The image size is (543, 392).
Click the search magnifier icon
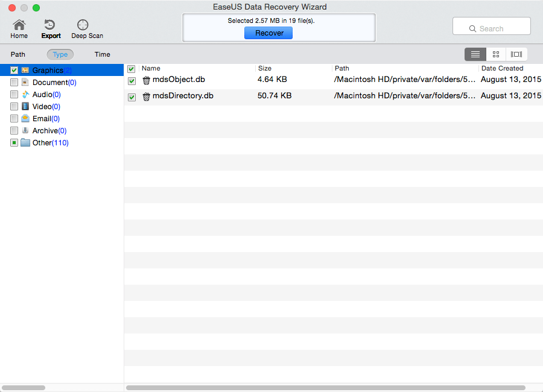pyautogui.click(x=472, y=29)
